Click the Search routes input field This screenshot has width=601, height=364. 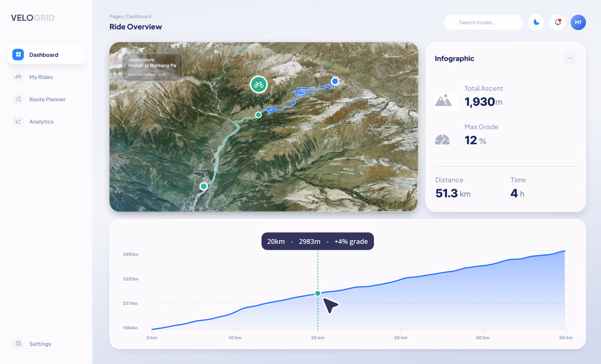tap(483, 23)
